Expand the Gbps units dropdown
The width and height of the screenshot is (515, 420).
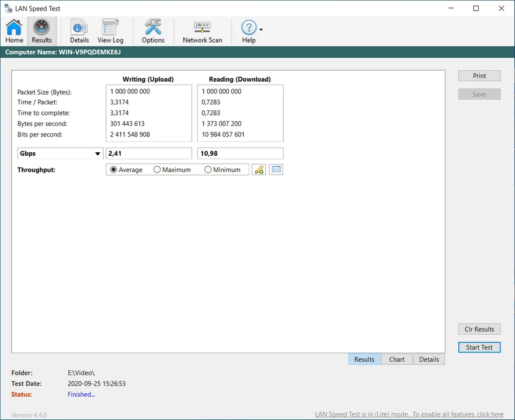coord(98,154)
